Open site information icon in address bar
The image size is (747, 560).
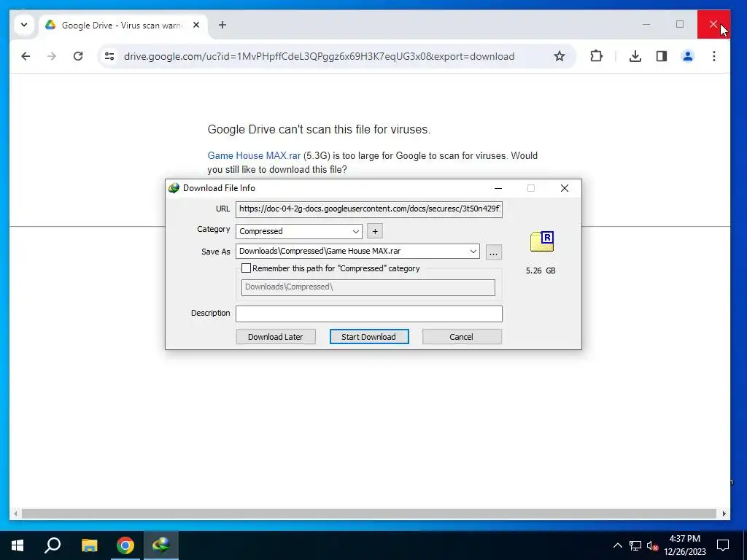(109, 56)
